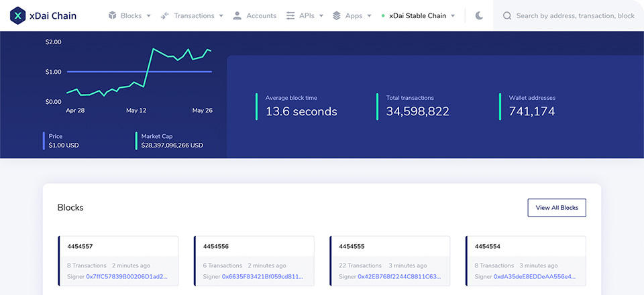This screenshot has width=644, height=295.
Task: Click the View All Blocks button
Action: (557, 208)
